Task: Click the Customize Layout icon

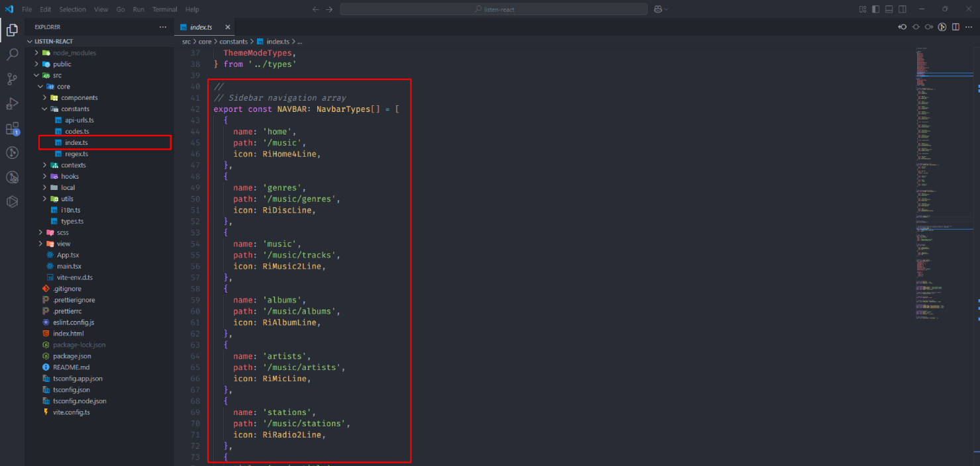Action: 862,9
